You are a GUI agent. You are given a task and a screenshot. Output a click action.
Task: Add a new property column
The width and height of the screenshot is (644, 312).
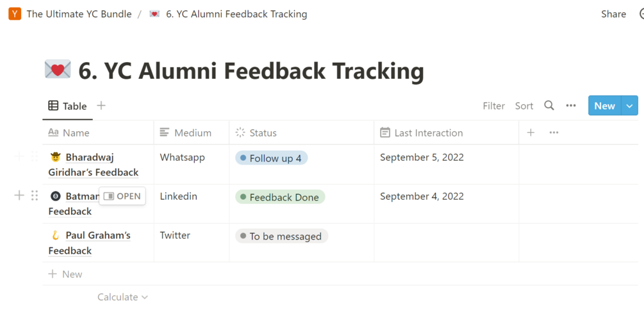click(x=531, y=133)
